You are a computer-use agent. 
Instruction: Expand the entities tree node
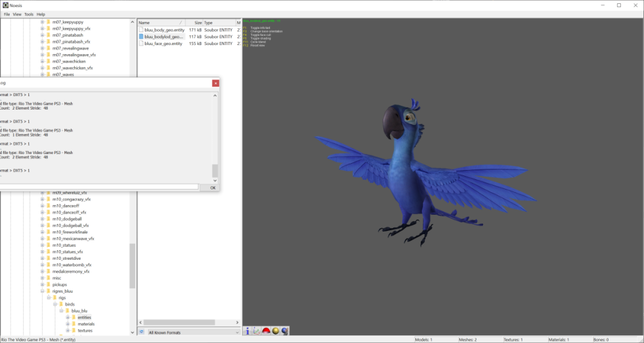click(68, 317)
